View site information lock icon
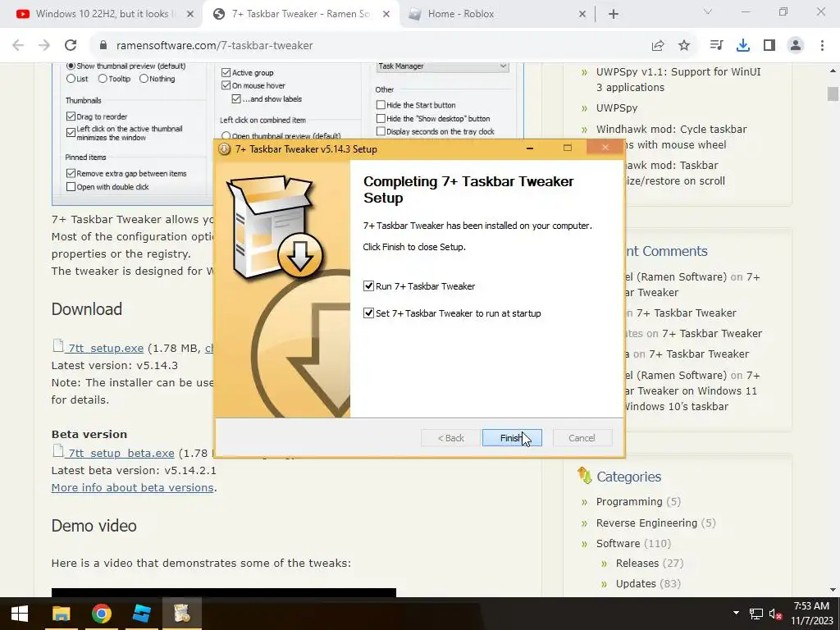 point(103,45)
